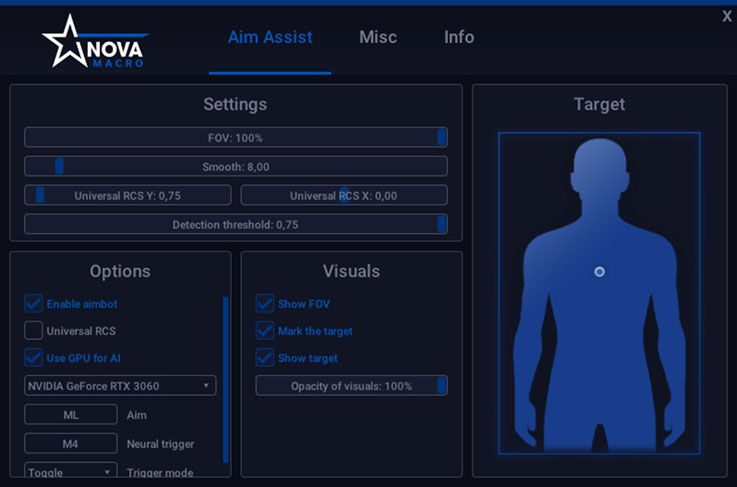Viewport: 737px width, 487px height.
Task: Select the Aim Assist tab
Action: tap(270, 38)
